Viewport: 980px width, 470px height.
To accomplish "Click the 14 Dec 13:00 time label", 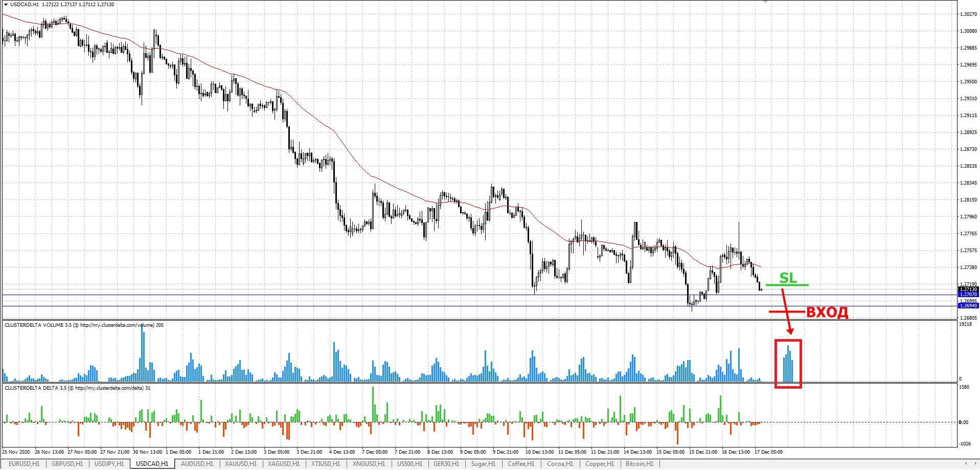I will [637, 452].
